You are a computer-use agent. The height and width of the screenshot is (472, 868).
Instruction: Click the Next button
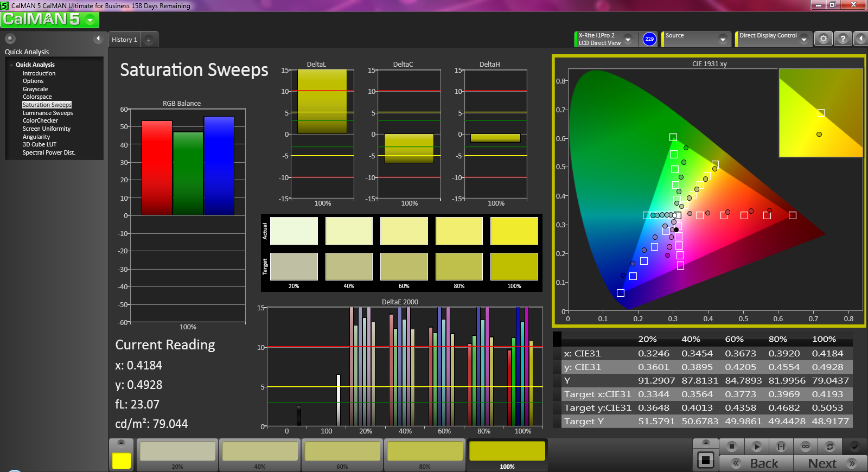pyautogui.click(x=829, y=463)
